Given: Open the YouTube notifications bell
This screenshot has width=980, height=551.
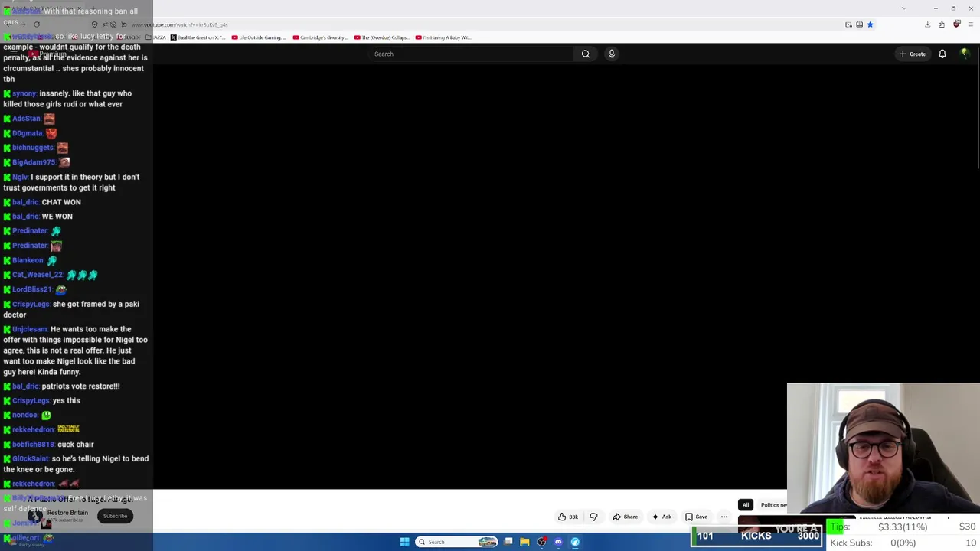Looking at the screenshot, I should point(942,54).
